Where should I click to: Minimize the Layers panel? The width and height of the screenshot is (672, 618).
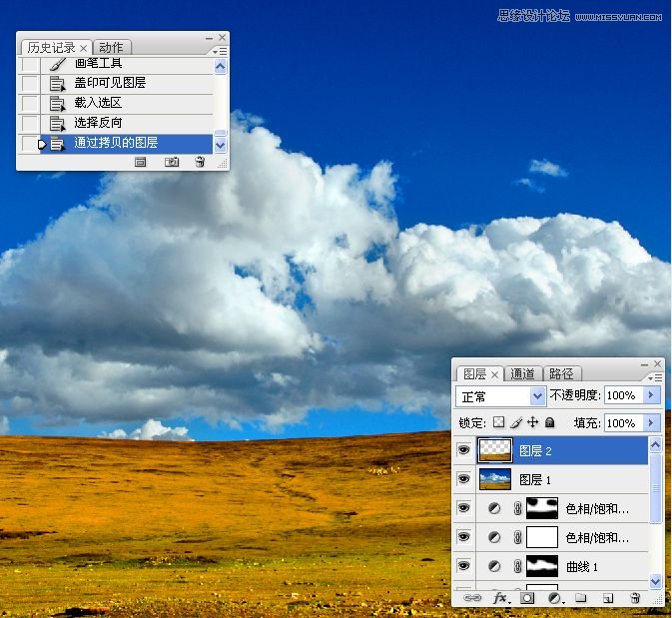(x=645, y=364)
